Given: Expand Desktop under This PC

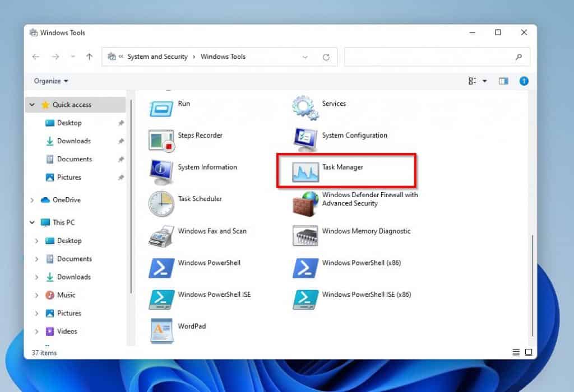Looking at the screenshot, I should pos(36,241).
